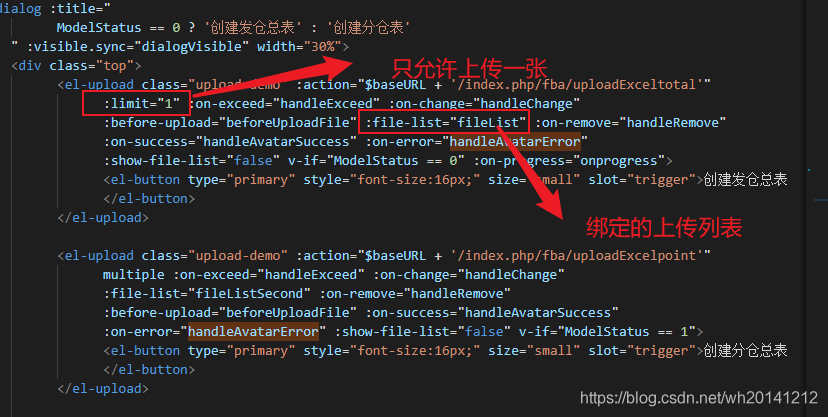Screen dimensions: 828x417
Task: Click the uploadExcelpoint action URL
Action: pos(577,255)
